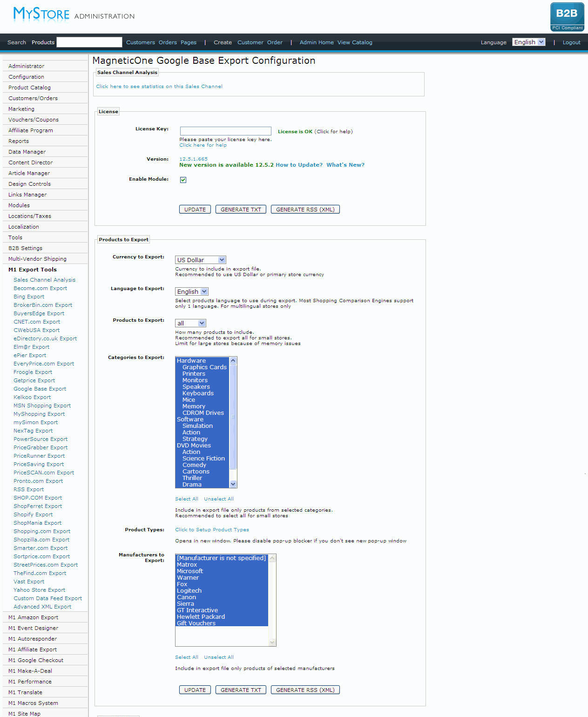588x717 pixels.
Task: Click Products in the top search bar
Action: [43, 42]
